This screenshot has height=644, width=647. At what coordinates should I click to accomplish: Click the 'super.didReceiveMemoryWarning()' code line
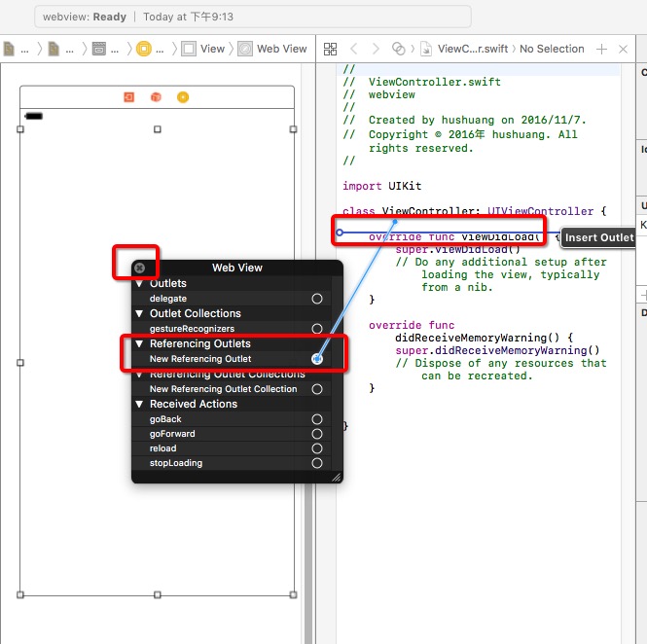pyautogui.click(x=497, y=350)
